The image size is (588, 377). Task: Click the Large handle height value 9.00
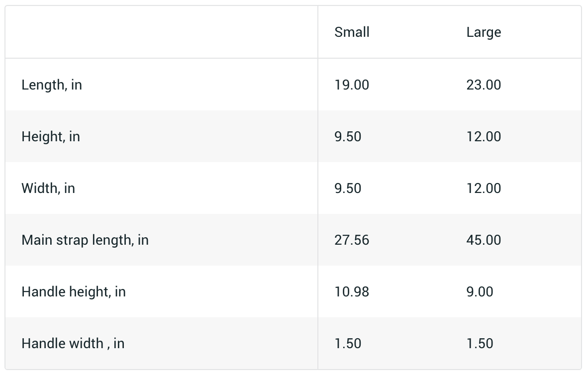(480, 292)
